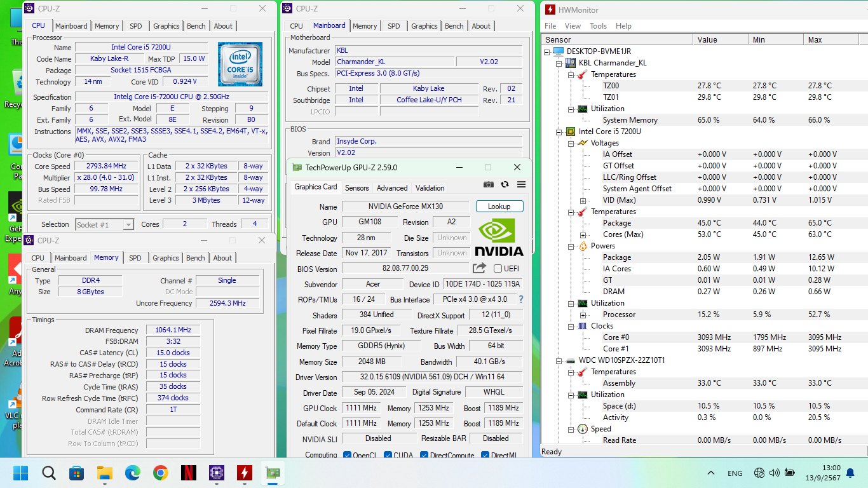Click the lightning icon beside Voltages

[583, 143]
